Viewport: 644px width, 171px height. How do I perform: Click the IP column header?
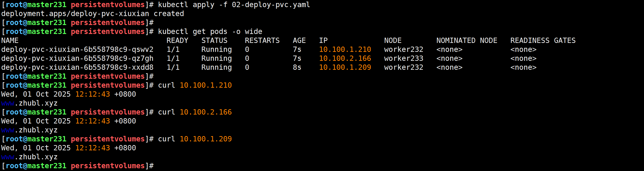pyautogui.click(x=323, y=41)
